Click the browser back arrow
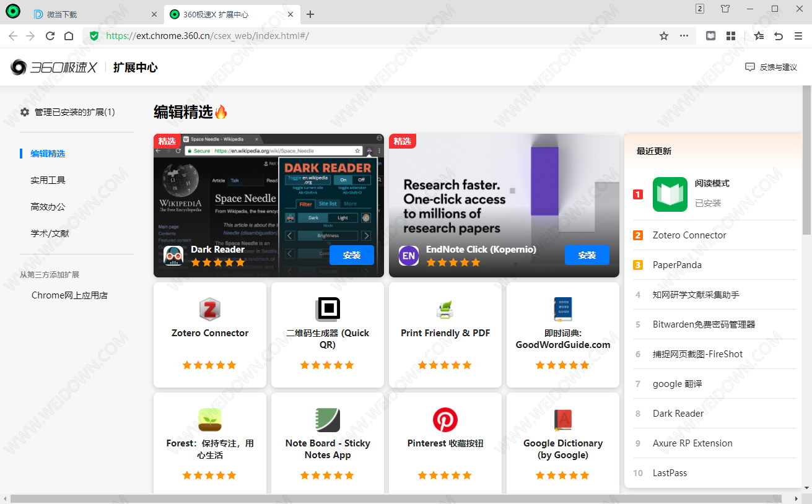The image size is (812, 504). (x=12, y=36)
